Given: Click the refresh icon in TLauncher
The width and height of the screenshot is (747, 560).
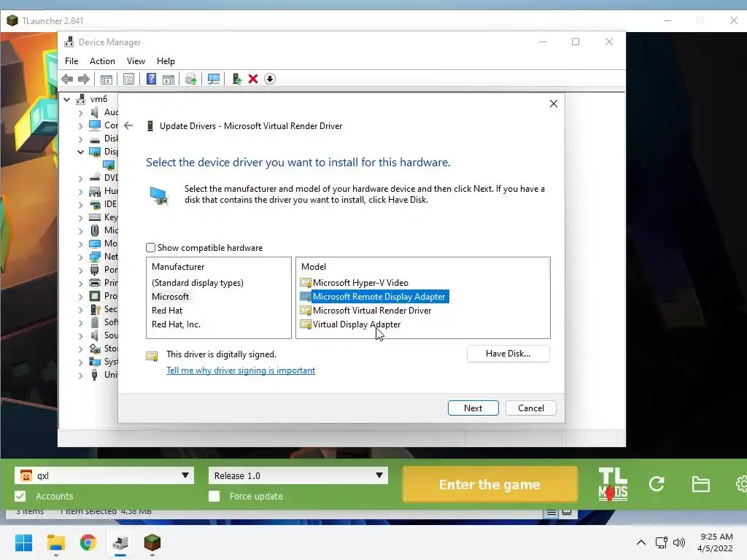Looking at the screenshot, I should [657, 484].
